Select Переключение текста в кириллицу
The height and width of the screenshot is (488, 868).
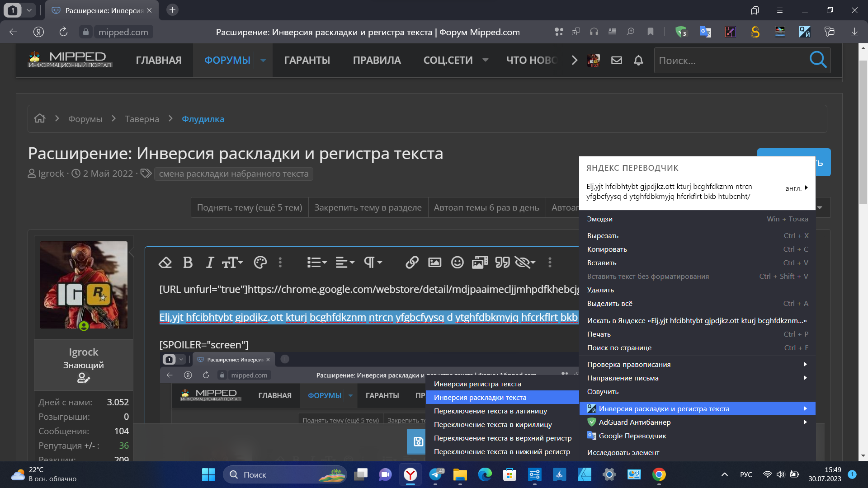[x=502, y=425]
